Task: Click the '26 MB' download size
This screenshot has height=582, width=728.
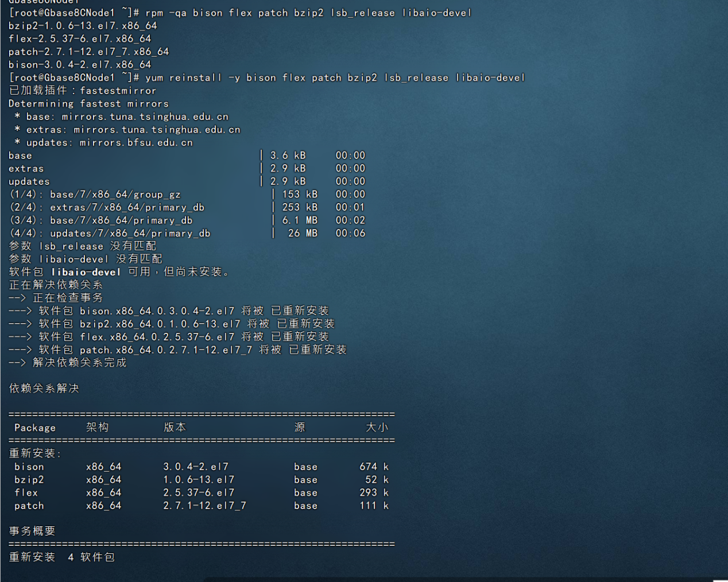Action: 303,234
